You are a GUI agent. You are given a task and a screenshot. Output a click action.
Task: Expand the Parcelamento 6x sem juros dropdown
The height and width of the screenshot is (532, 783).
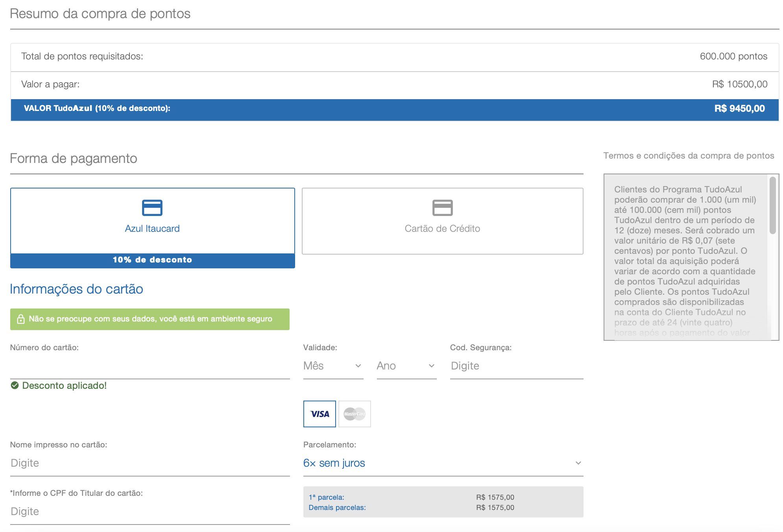443,463
